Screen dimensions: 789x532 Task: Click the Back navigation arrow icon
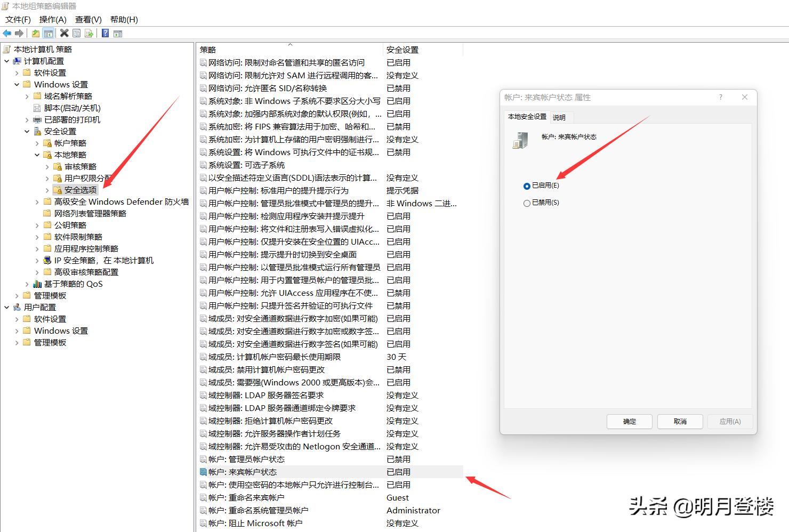(x=7, y=33)
